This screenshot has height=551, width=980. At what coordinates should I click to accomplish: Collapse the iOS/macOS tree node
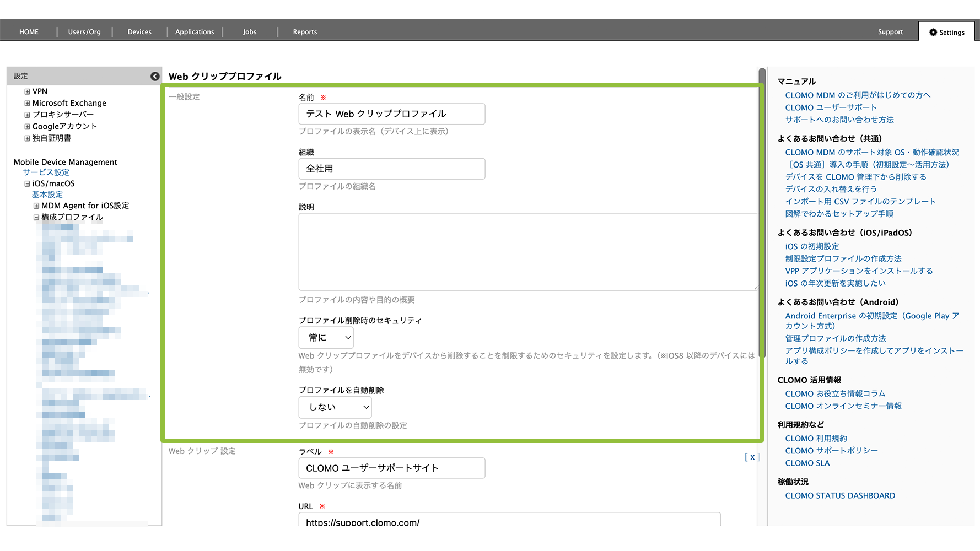(27, 183)
